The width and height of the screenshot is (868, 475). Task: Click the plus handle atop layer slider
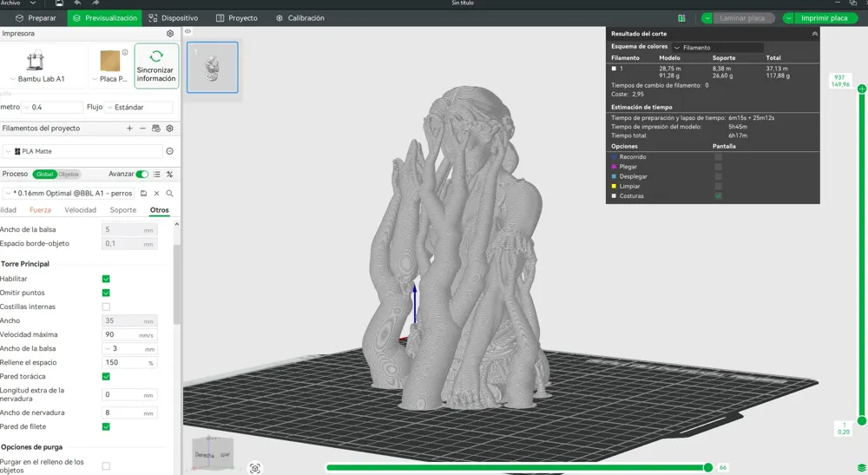click(x=861, y=89)
